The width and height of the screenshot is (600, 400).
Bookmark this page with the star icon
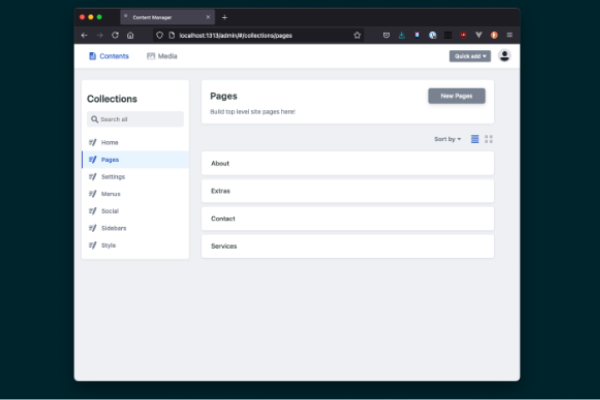pyautogui.click(x=357, y=35)
